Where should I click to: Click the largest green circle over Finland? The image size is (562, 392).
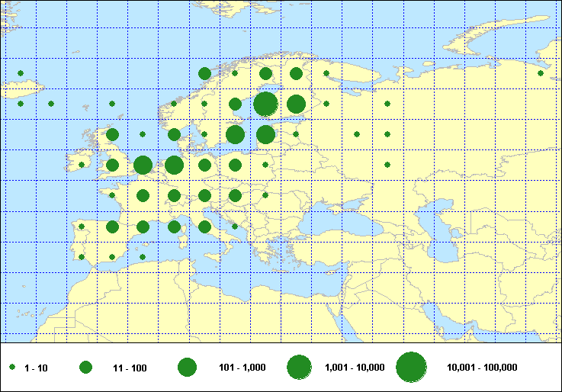click(x=265, y=104)
